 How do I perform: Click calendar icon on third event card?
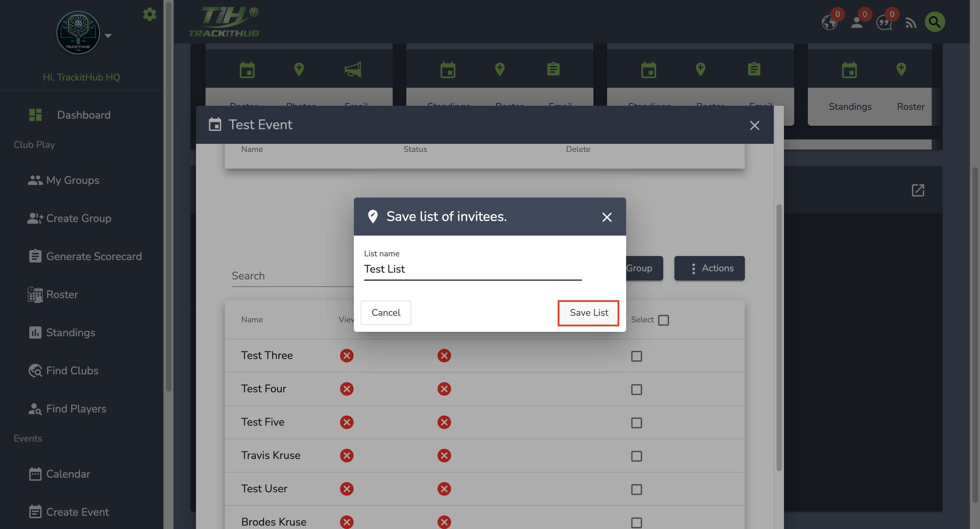[x=649, y=70]
